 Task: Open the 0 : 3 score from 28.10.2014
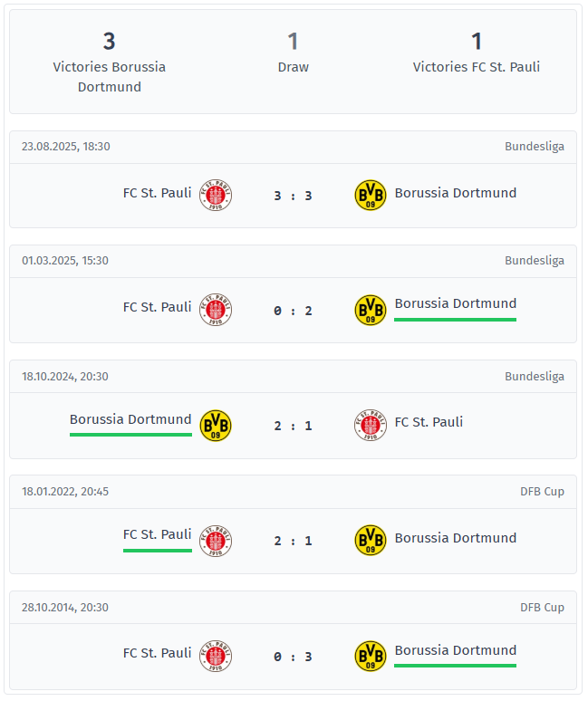pos(293,657)
